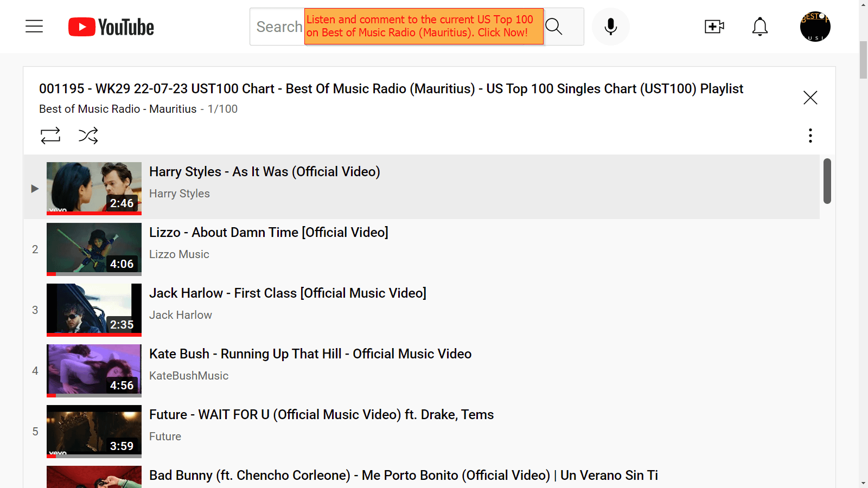Enable playlist loop mode
868x488 pixels.
pos(50,136)
